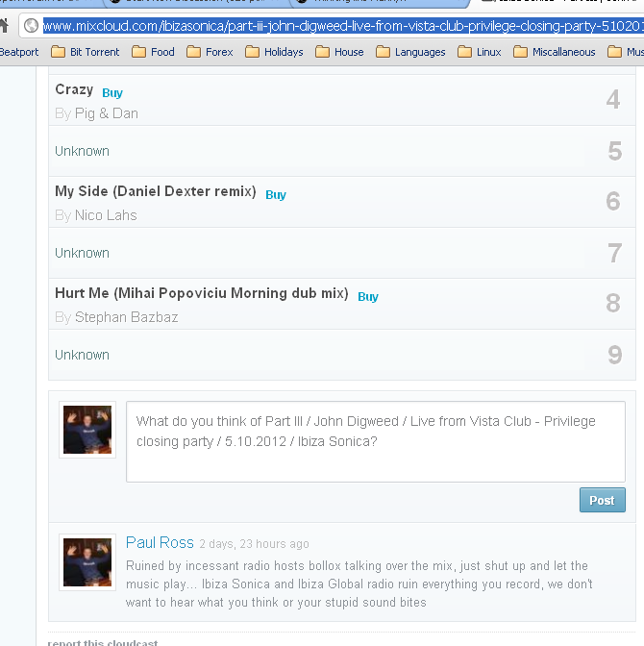The height and width of the screenshot is (646, 644).
Task: Open the Beatport bookmark
Action: click(19, 52)
